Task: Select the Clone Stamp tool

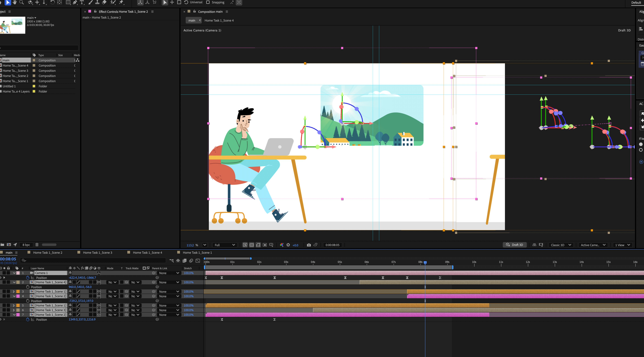Action: 97,2
